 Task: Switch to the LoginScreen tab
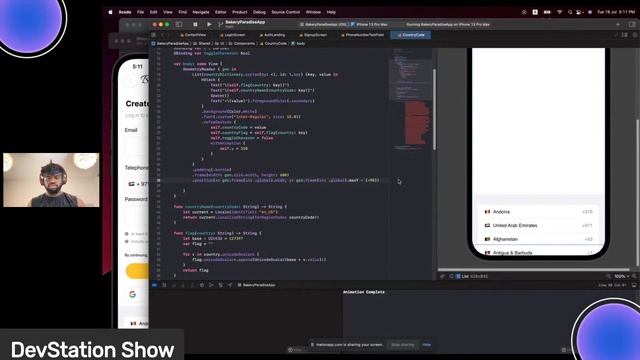pyautogui.click(x=233, y=35)
